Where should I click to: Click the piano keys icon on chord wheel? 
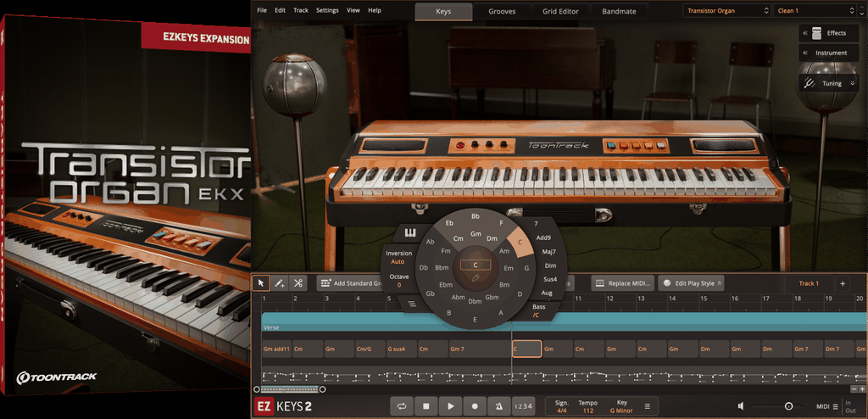412,233
